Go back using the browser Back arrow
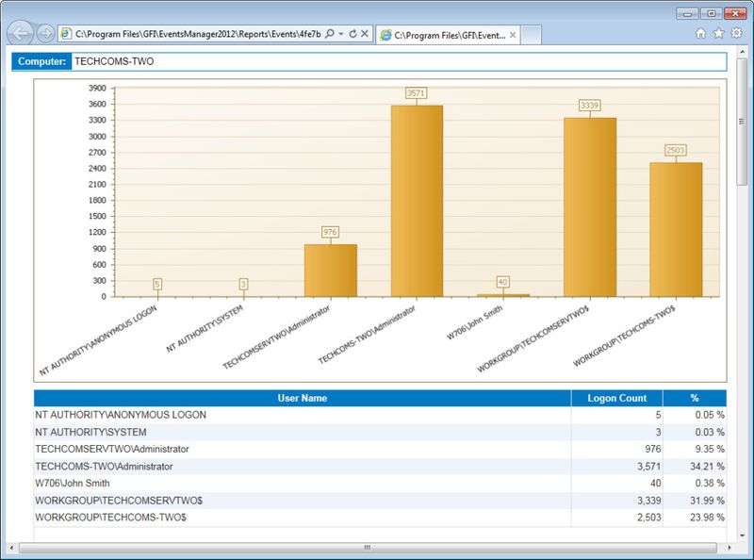This screenshot has height=560, width=754. pos(20,33)
